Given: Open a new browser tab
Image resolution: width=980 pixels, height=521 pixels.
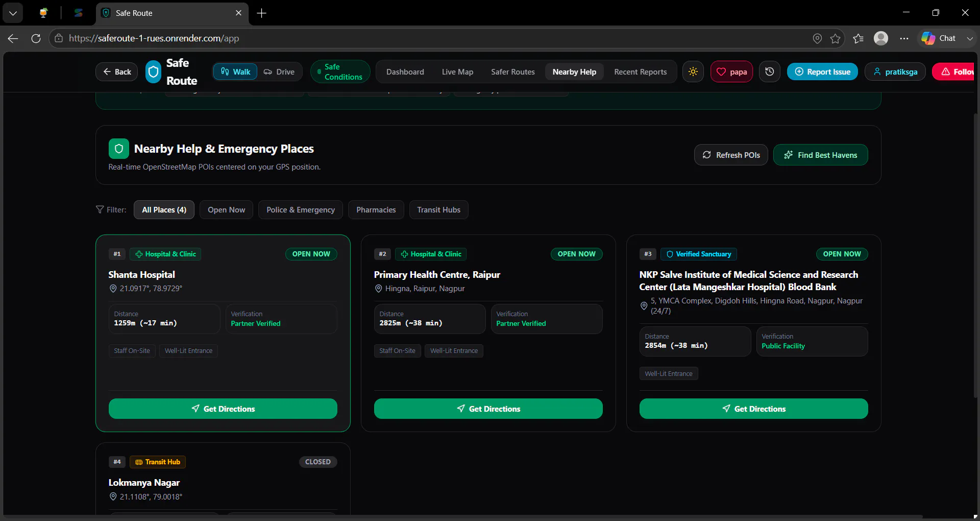Looking at the screenshot, I should click(x=261, y=13).
